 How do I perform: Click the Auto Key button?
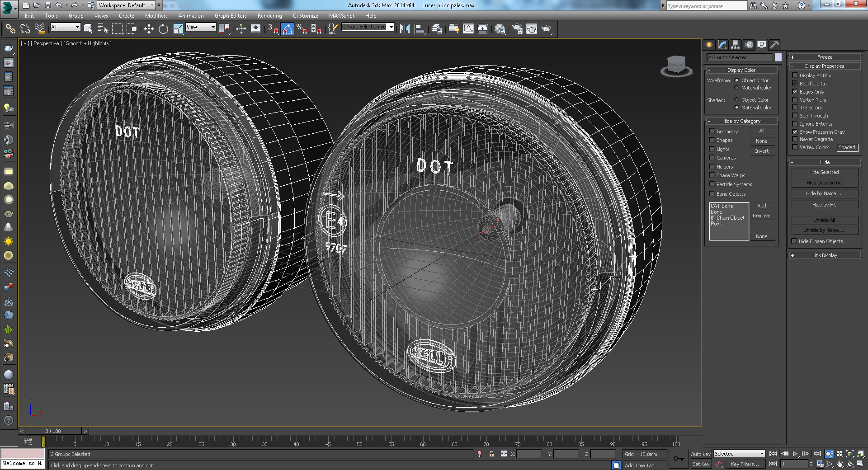701,454
